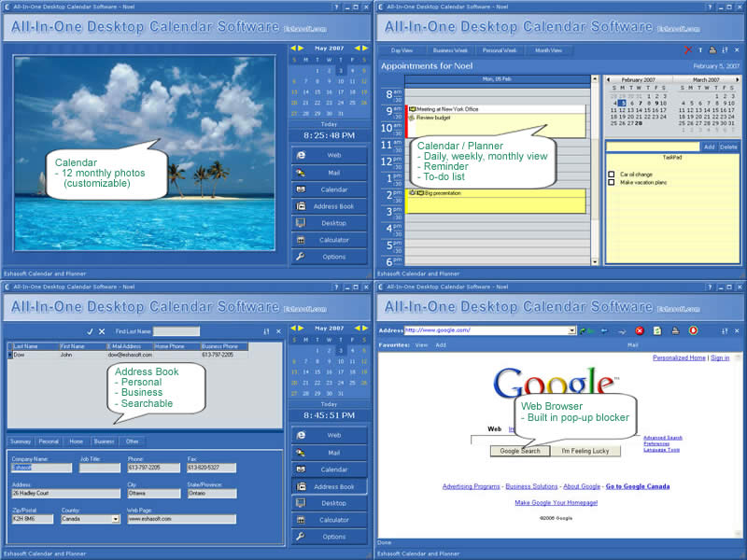This screenshot has width=747, height=560.
Task: Click the red delete icon in the planner toolbar
Action: (689, 49)
